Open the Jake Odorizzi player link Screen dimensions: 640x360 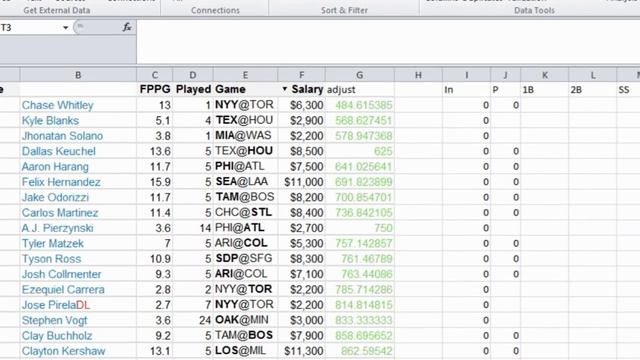(55, 198)
